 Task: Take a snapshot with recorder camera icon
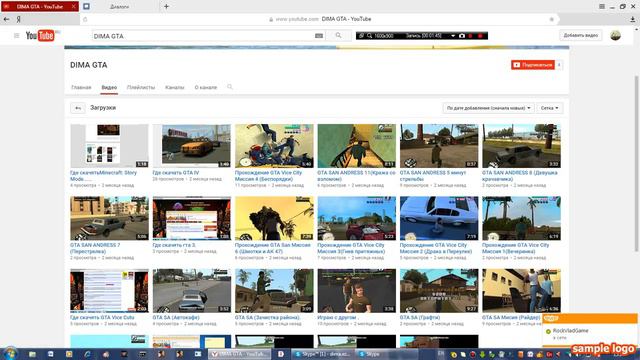pos(462,36)
